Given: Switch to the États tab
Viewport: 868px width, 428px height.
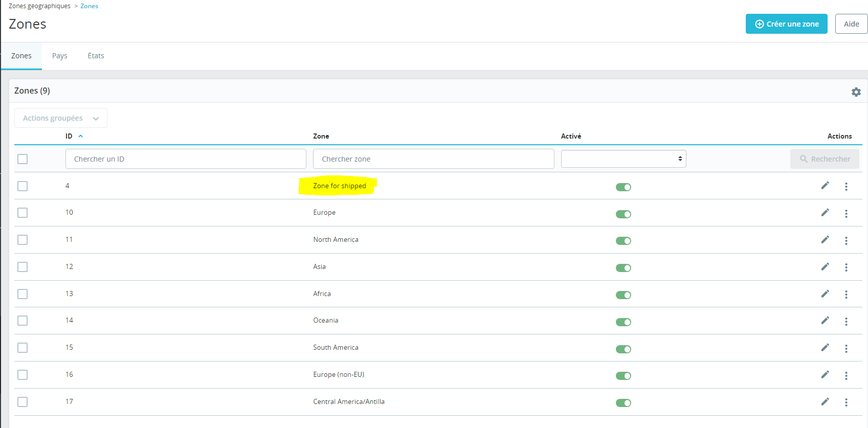Looking at the screenshot, I should point(96,56).
